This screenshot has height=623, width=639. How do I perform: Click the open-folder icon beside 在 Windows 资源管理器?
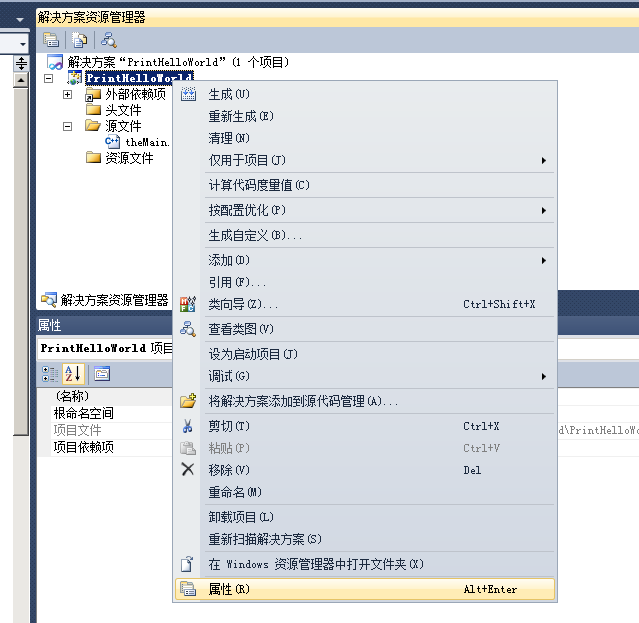(x=187, y=564)
